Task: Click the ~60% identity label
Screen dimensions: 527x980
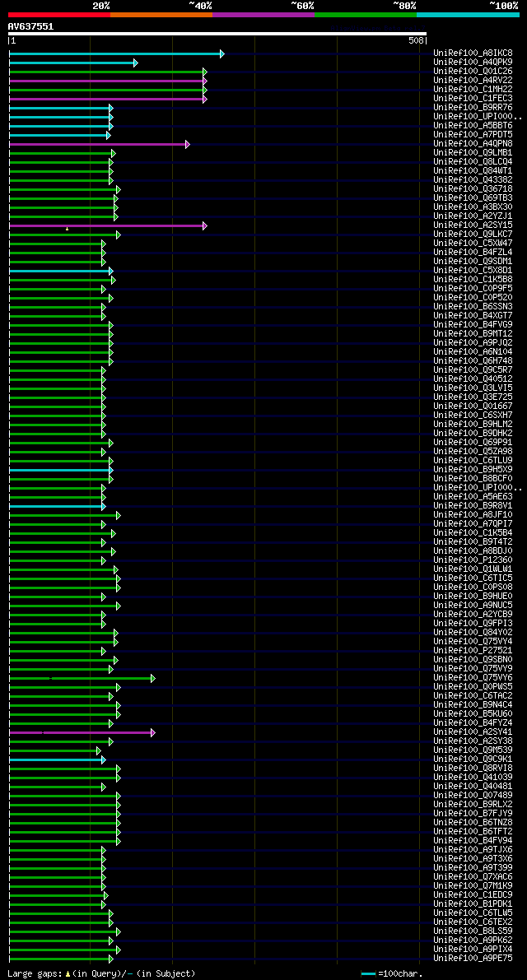Action: coord(304,6)
